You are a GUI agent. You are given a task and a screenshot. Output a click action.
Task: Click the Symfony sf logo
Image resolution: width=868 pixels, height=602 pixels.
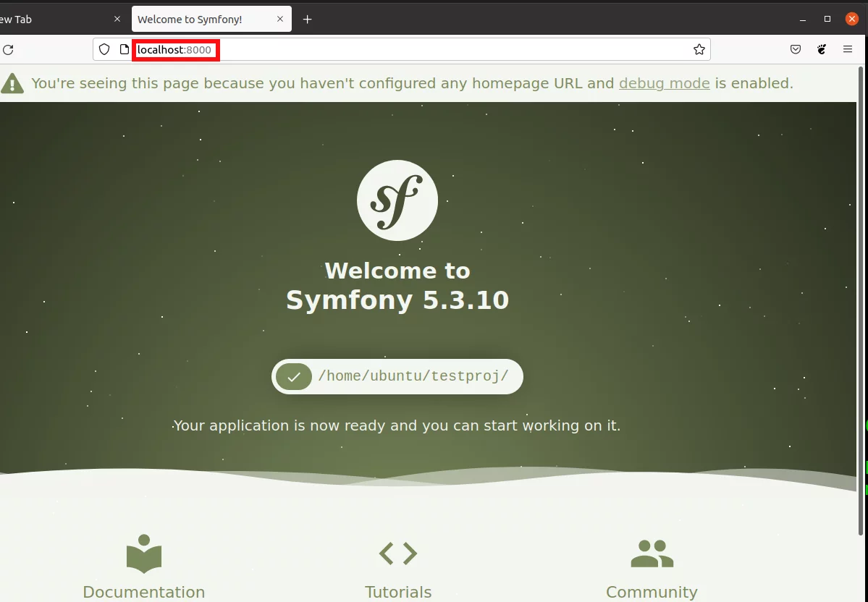click(x=397, y=200)
